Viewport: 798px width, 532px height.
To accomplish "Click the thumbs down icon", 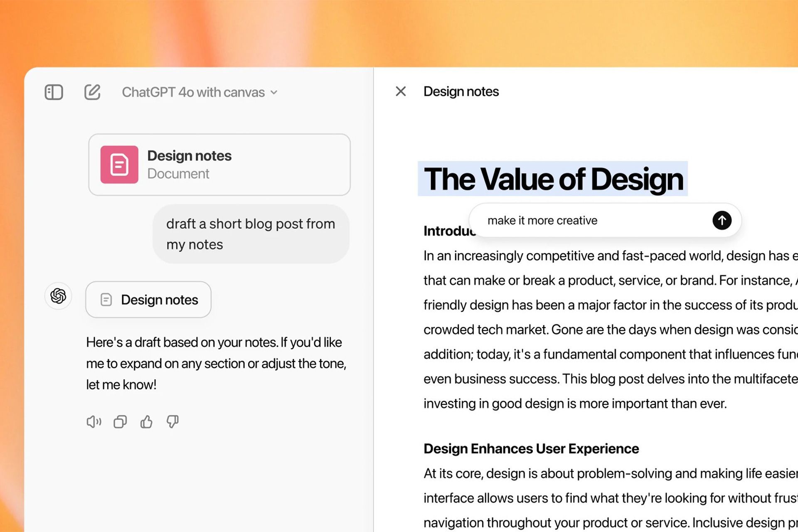I will 173,421.
